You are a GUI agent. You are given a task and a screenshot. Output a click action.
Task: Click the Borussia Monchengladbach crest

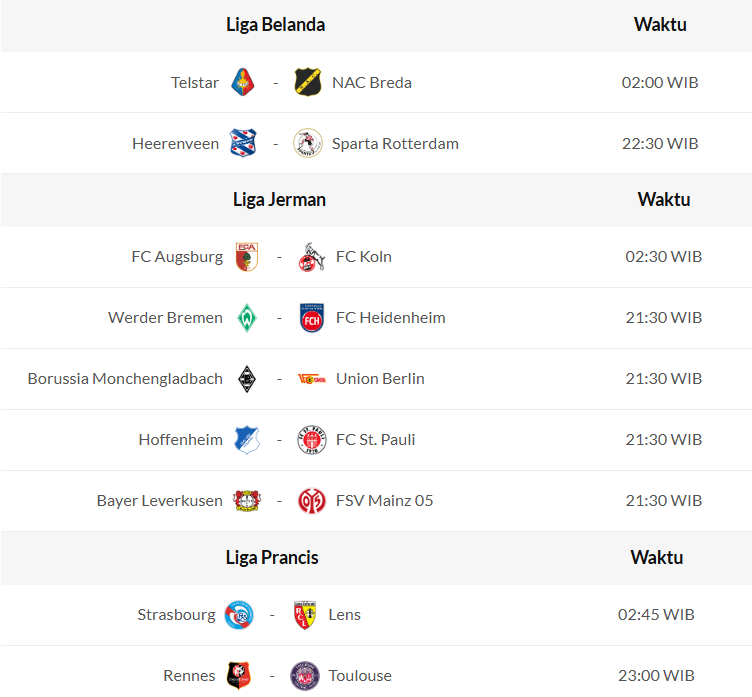click(247, 379)
